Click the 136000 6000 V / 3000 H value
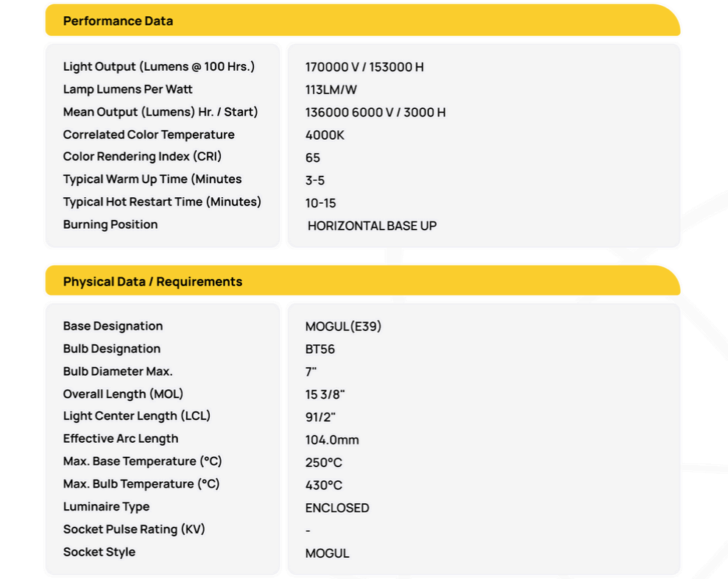 pyautogui.click(x=375, y=113)
